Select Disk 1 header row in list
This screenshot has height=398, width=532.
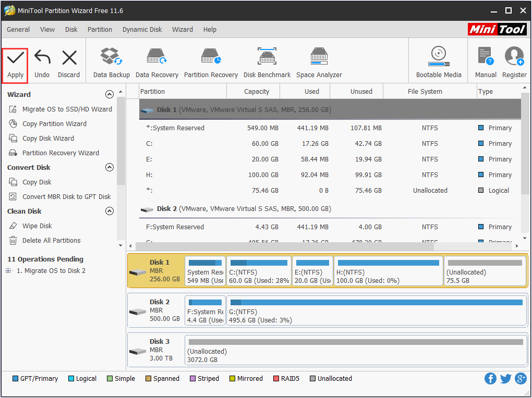(x=330, y=109)
